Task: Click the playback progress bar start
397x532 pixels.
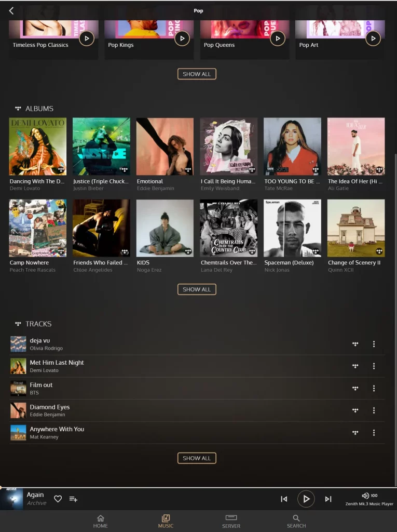Action: coord(1,487)
